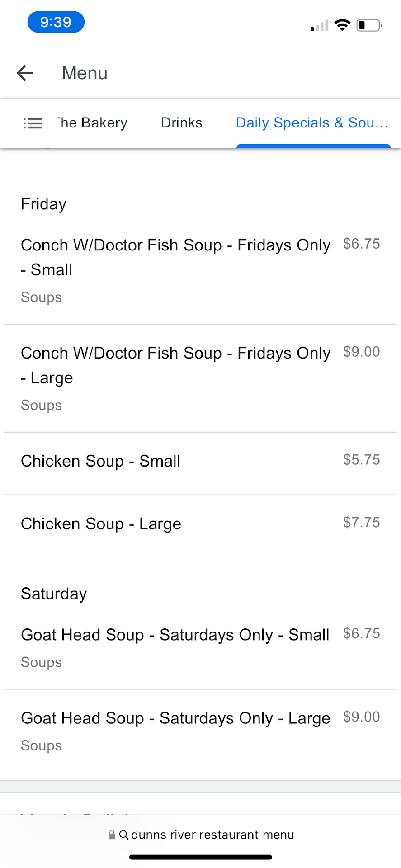Choose Chicken Soup - Large item

click(x=101, y=524)
